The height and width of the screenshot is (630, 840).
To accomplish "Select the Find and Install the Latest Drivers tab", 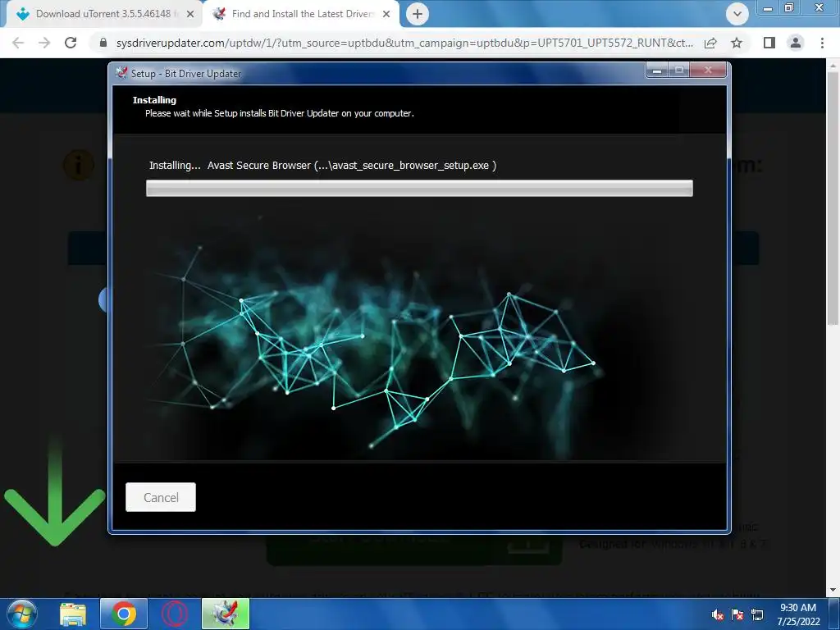I will [301, 14].
